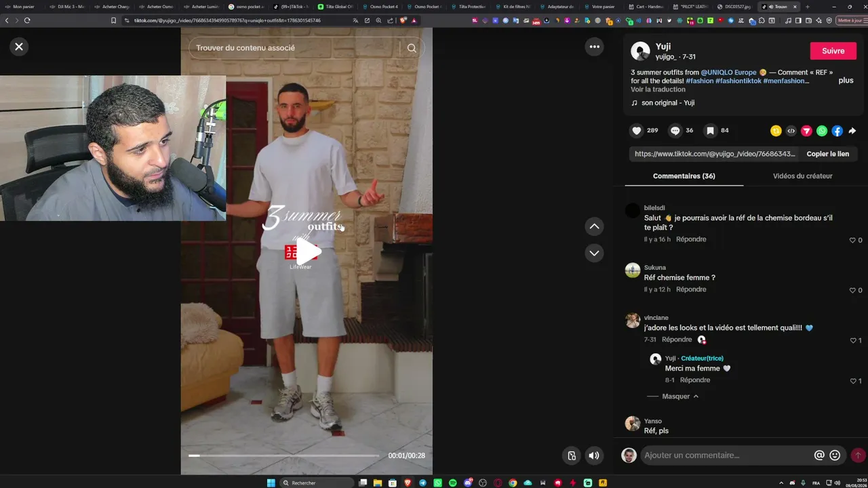Screen dimensions: 868x488
Task: Open a new browser tab
Action: click(807, 7)
